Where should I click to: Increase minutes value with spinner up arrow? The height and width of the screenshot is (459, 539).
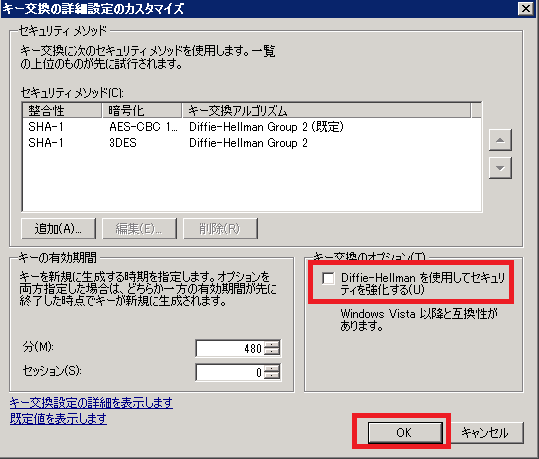tap(272, 344)
